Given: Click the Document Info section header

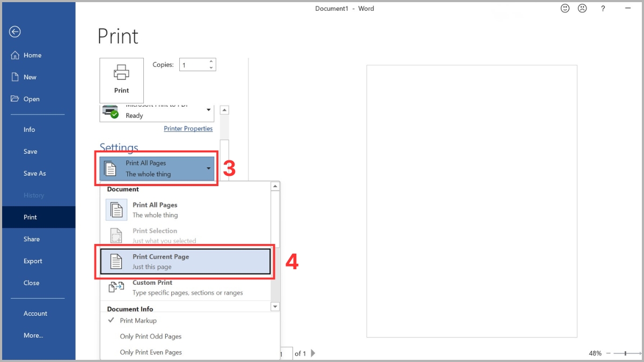Looking at the screenshot, I should pyautogui.click(x=130, y=309).
